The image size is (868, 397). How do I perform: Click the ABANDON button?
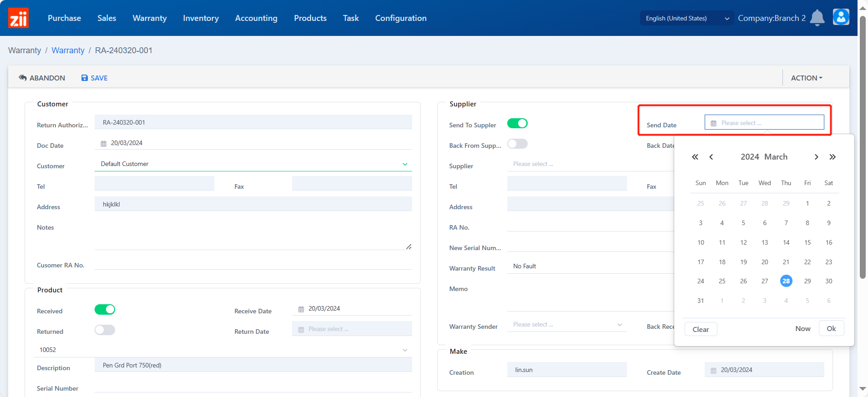[42, 78]
